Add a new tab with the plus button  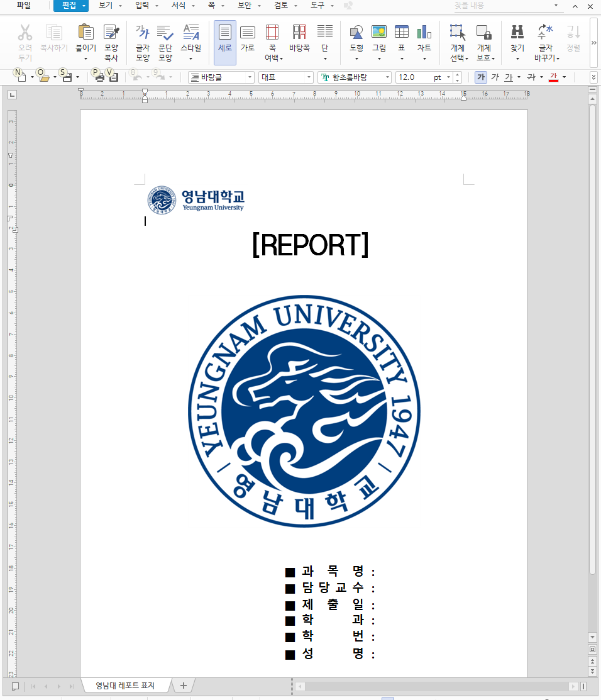pos(184,686)
